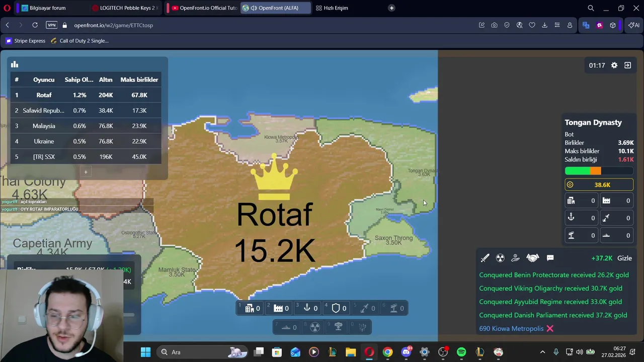Sort leaderboard by Sahip Ol... column
The width and height of the screenshot is (644, 362).
pyautogui.click(x=79, y=79)
